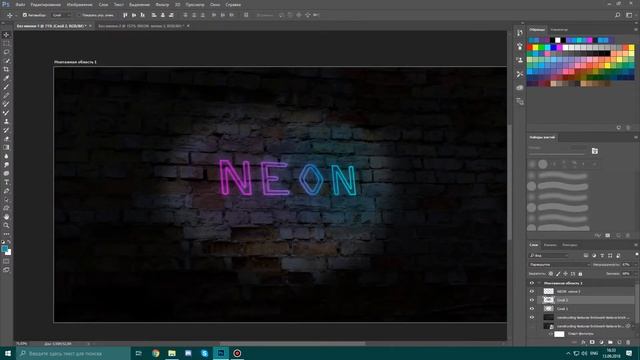This screenshot has width=640, height=360.
Task: Create a new layer group
Action: coord(610,342)
